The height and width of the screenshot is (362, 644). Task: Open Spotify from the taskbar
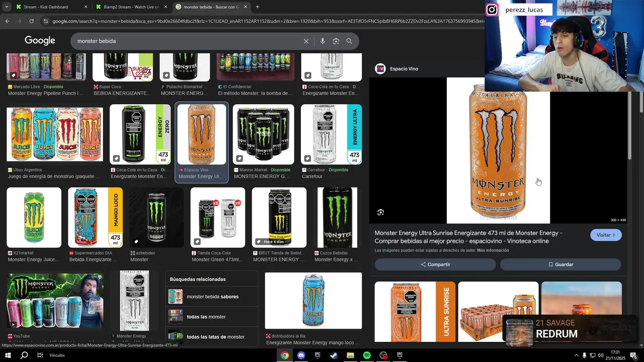point(367,355)
